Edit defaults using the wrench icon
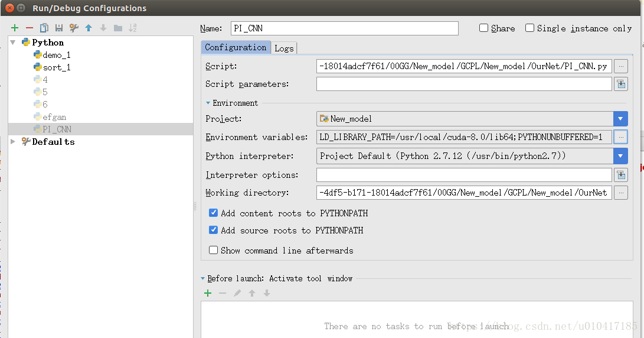The width and height of the screenshot is (644, 338). (74, 28)
